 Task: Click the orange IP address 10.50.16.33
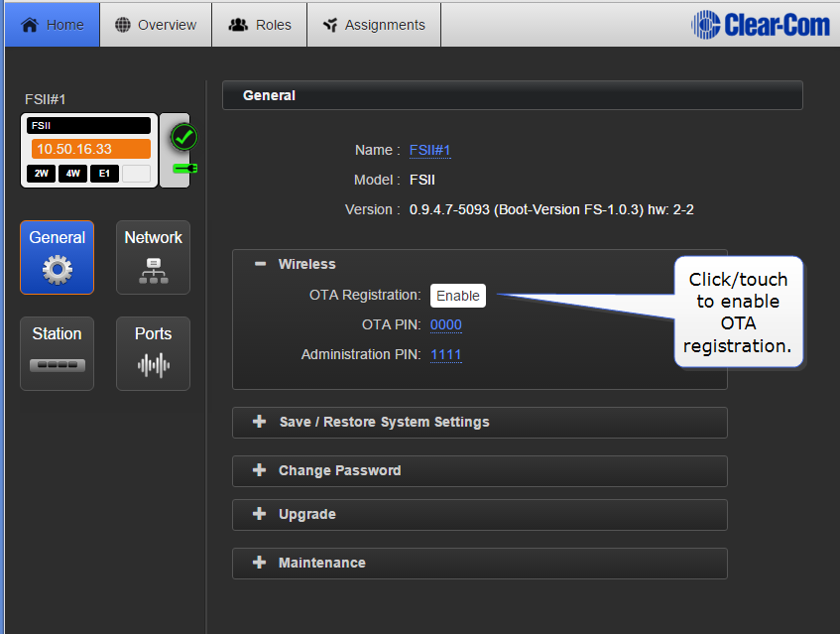(89, 149)
